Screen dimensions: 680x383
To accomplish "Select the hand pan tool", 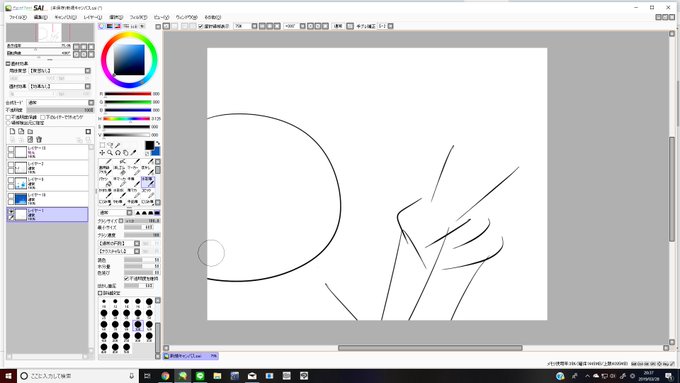I will coord(125,153).
